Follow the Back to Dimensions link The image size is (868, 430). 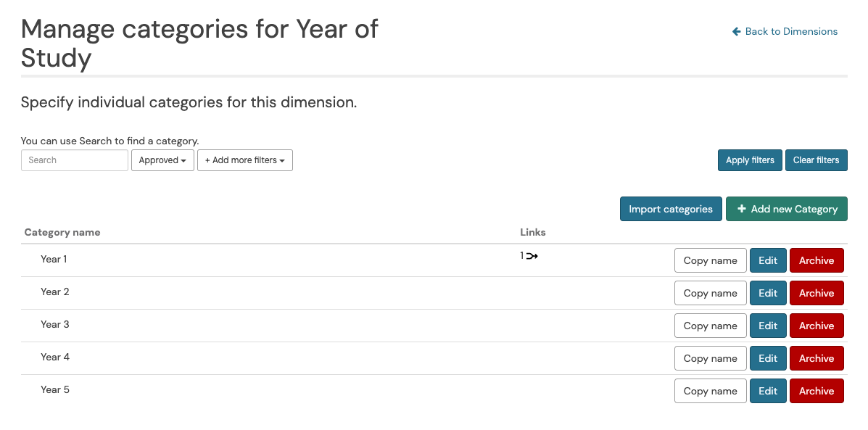point(790,31)
